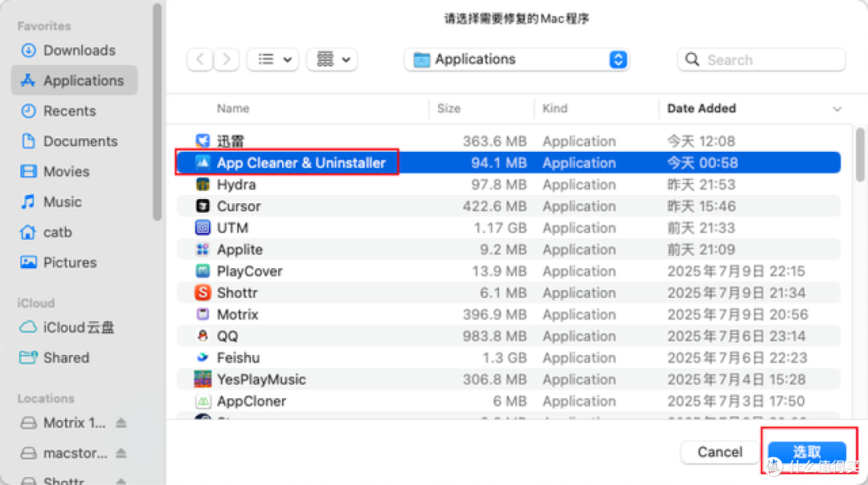Viewport: 868px width, 485px height.
Task: Open Pictures in the sidebar
Action: pos(58,262)
